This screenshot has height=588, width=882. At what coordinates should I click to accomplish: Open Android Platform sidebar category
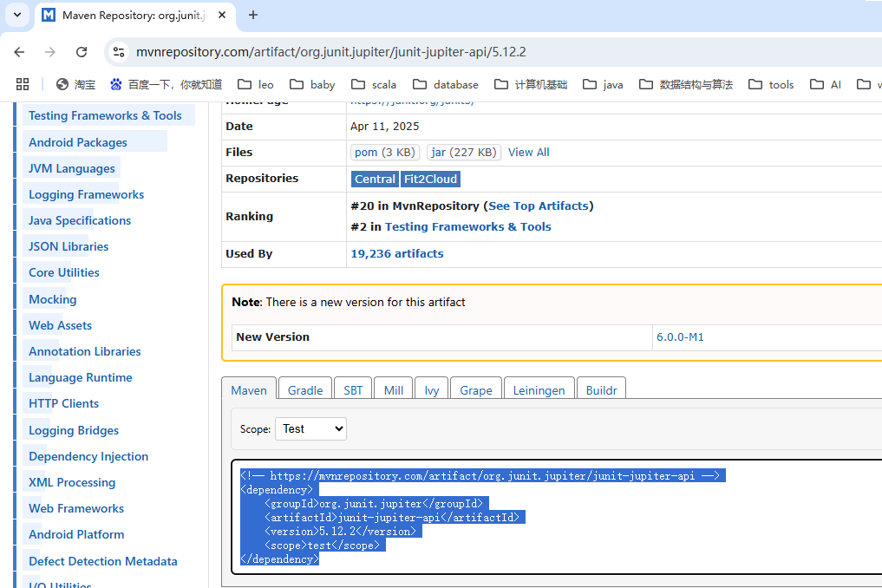[76, 534]
